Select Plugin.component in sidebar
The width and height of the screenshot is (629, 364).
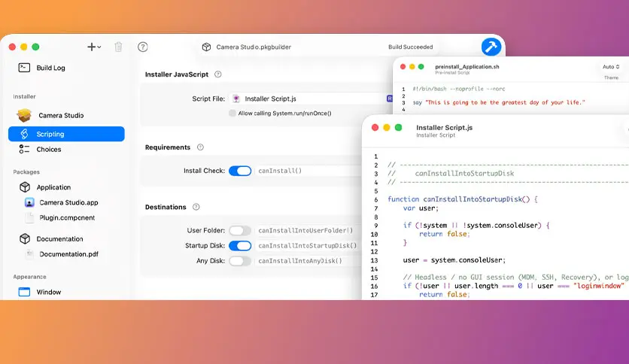(67, 217)
